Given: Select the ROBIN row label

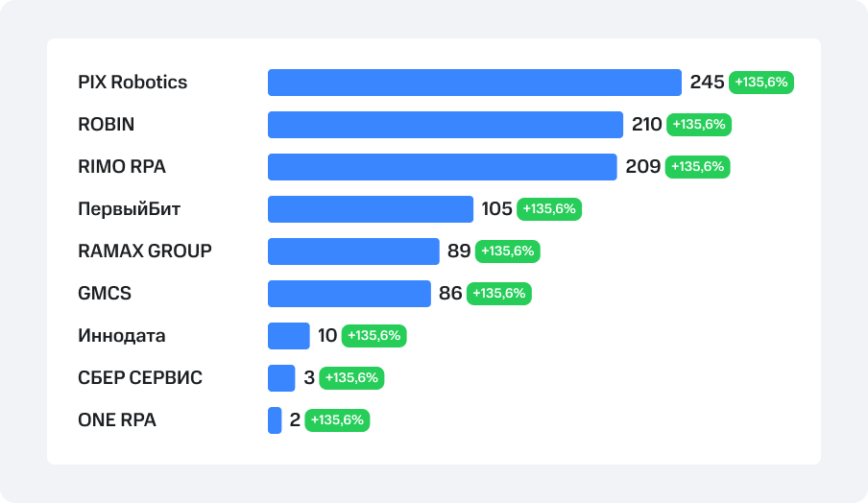Looking at the screenshot, I should tap(106, 125).
